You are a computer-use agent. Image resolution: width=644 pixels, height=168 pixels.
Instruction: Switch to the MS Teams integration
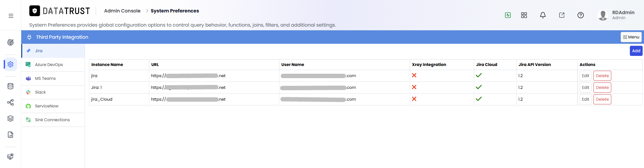[53, 78]
